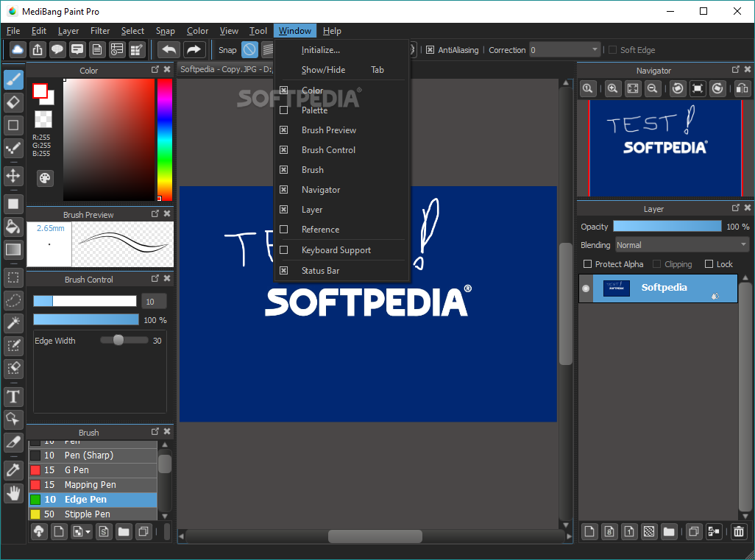Viewport: 755px width, 560px height.
Task: Select the Brush tool in left toolbar
Action: (13, 80)
